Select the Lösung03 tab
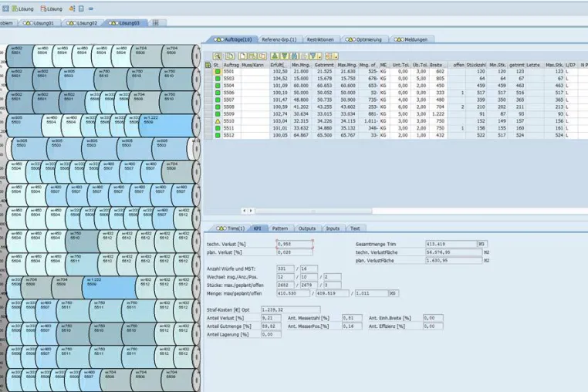Viewport: 588px width, 392px height. (x=124, y=23)
